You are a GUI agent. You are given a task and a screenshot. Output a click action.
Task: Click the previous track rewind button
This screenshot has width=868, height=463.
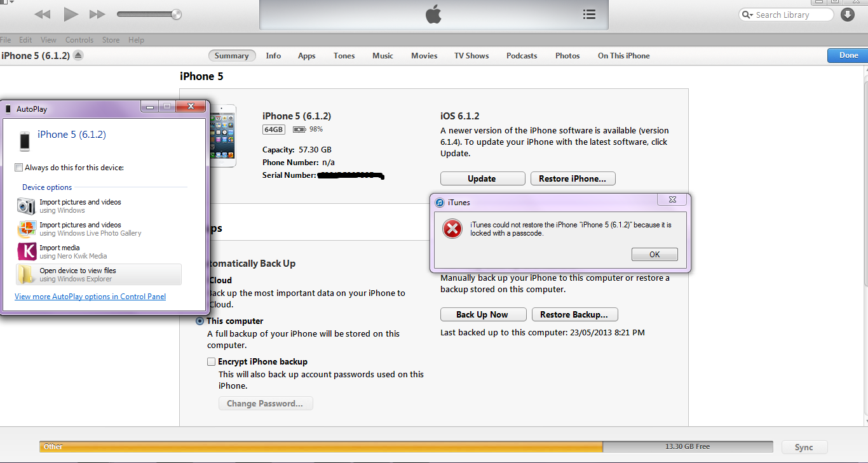[x=42, y=14]
